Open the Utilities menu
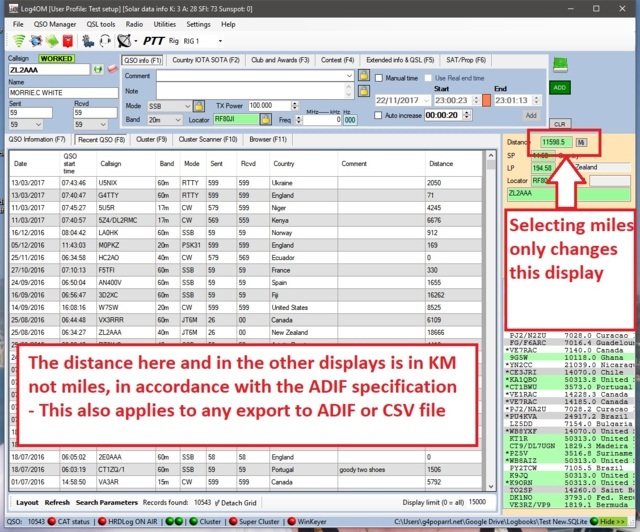The height and width of the screenshot is (532, 640). (164, 24)
